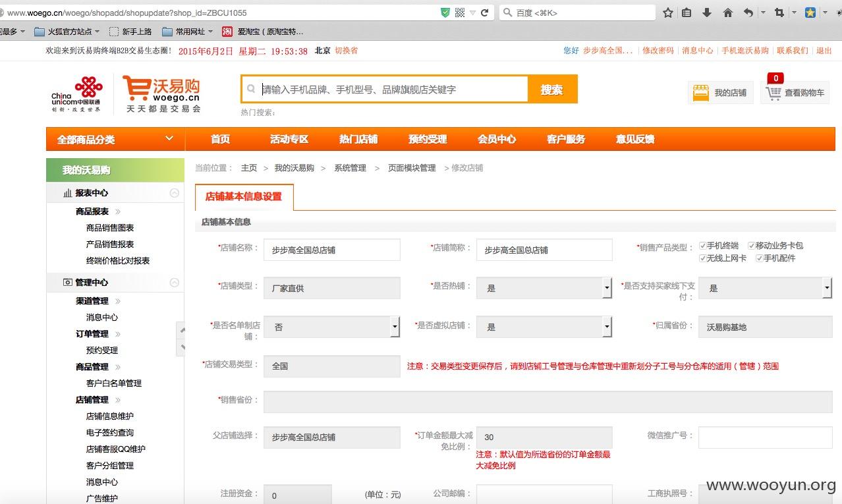Click into the 微信推广号 input field
Viewport: 842px width, 504px height.
[765, 437]
